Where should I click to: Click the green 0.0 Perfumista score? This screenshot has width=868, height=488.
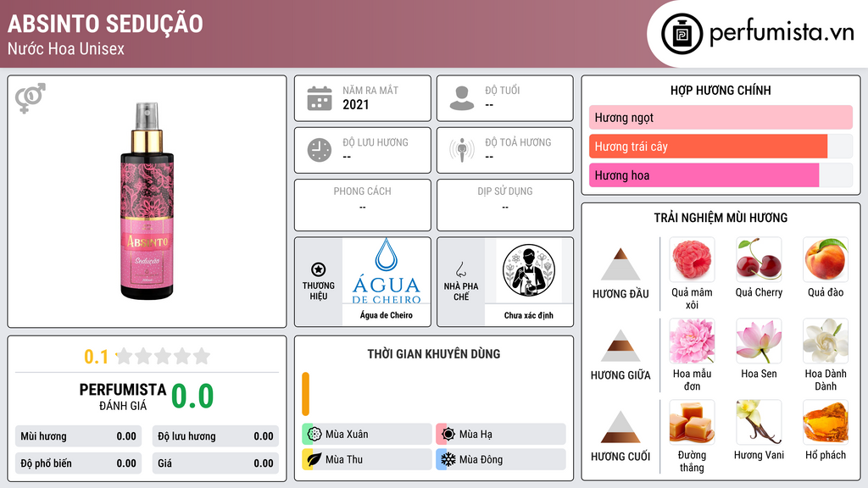click(x=192, y=396)
